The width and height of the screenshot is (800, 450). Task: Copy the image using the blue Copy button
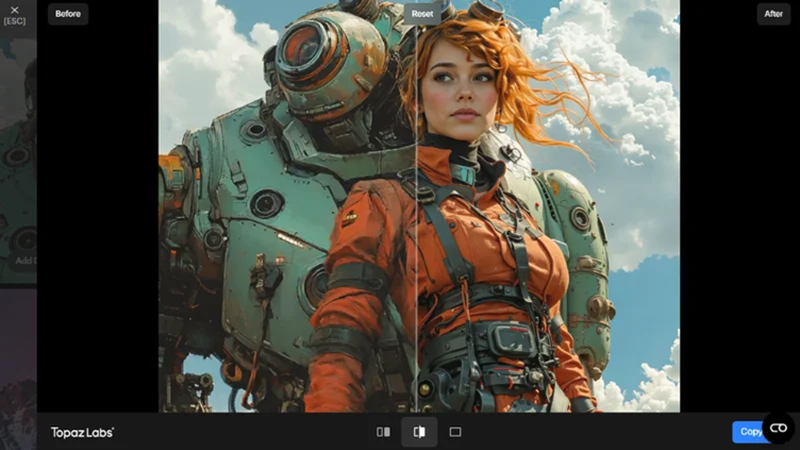[x=748, y=432]
